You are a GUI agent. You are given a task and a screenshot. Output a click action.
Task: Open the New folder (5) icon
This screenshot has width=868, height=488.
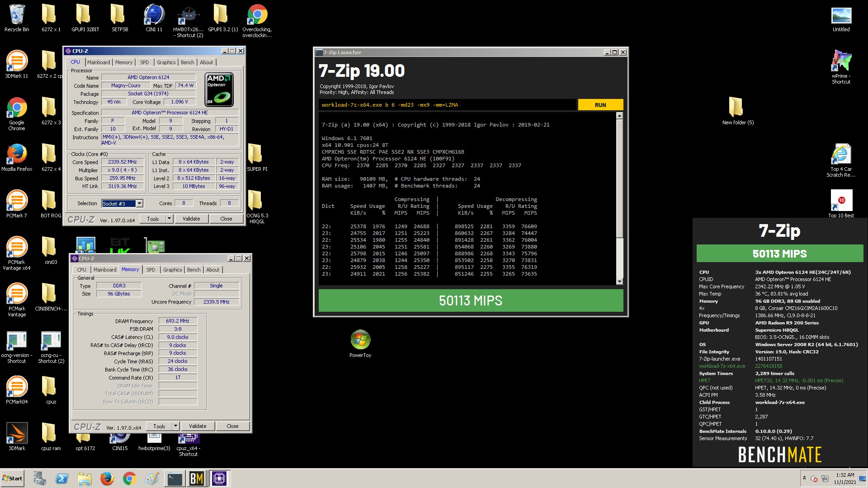(x=738, y=111)
